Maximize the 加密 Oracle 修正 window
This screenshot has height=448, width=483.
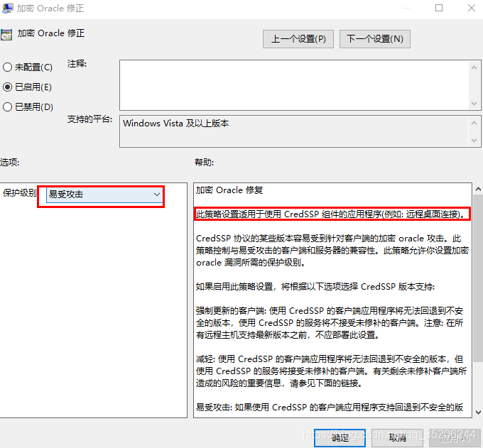click(439, 9)
